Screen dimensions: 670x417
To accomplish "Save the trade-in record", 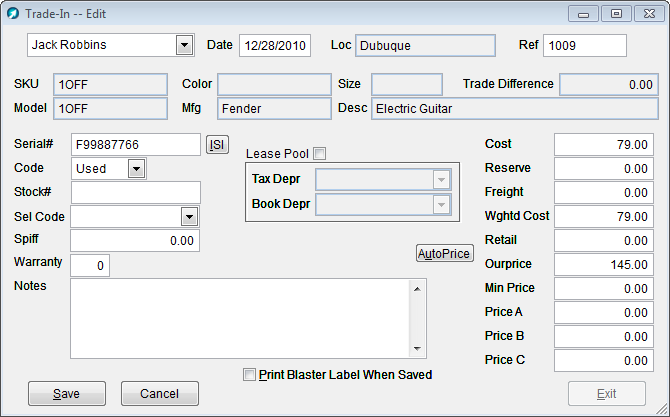I will click(x=67, y=394).
